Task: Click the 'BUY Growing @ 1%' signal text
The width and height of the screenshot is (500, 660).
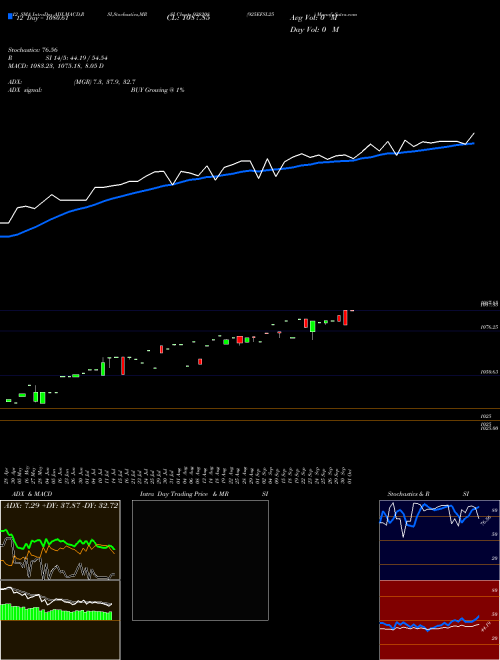Action: coord(157,90)
